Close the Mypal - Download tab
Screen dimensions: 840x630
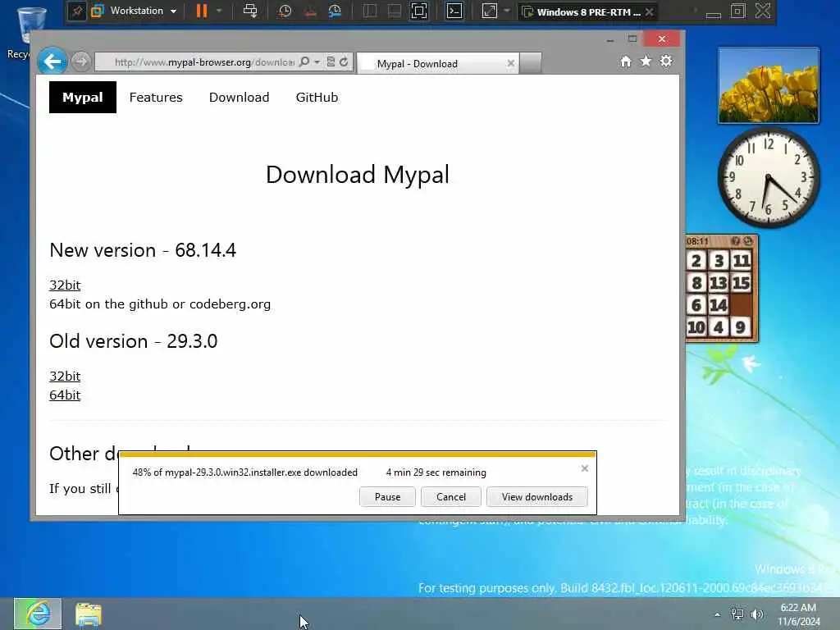510,63
